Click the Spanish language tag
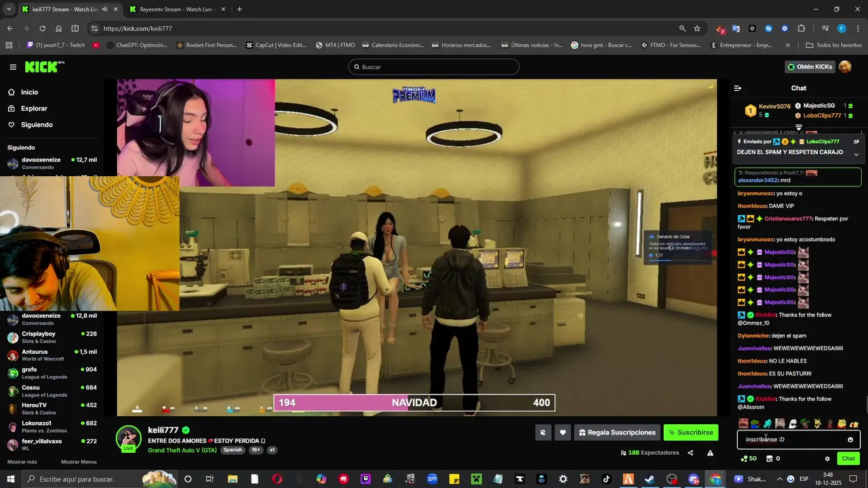868x488 pixels. [233, 450]
